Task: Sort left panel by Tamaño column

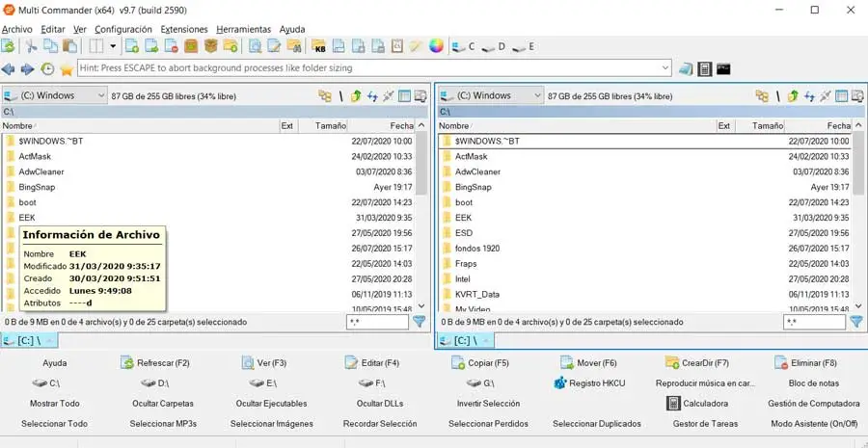Action: pos(323,126)
